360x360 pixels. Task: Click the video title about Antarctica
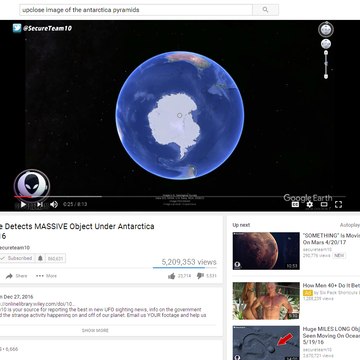pyautogui.click(x=77, y=231)
